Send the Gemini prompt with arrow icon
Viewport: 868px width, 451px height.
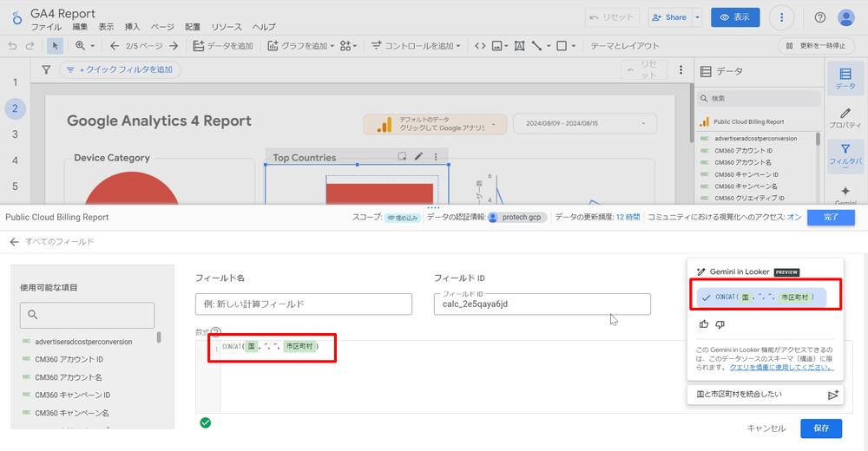coord(832,395)
